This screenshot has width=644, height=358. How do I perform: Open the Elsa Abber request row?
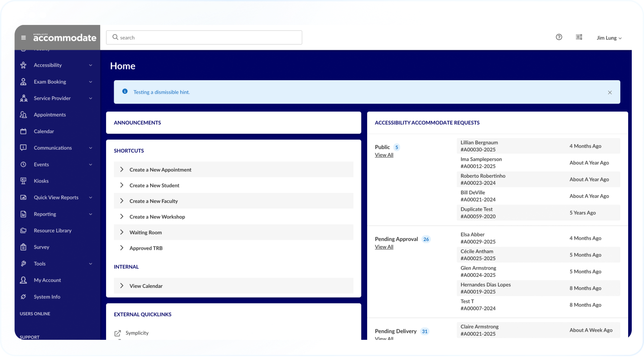tap(538, 238)
